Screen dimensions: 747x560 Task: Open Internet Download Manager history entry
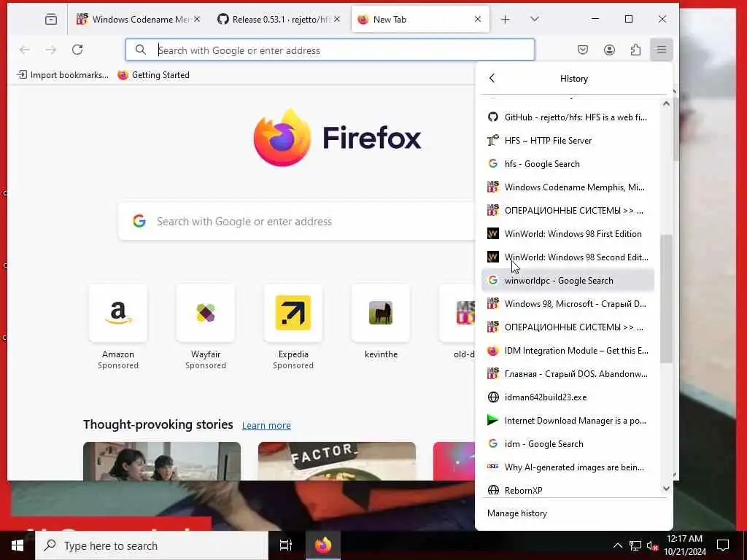[x=568, y=421]
